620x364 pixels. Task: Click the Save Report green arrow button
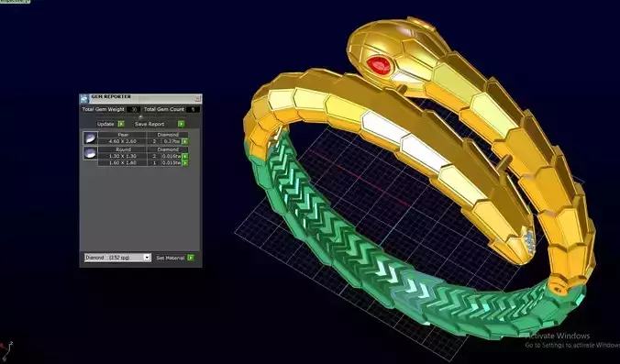pyautogui.click(x=181, y=124)
